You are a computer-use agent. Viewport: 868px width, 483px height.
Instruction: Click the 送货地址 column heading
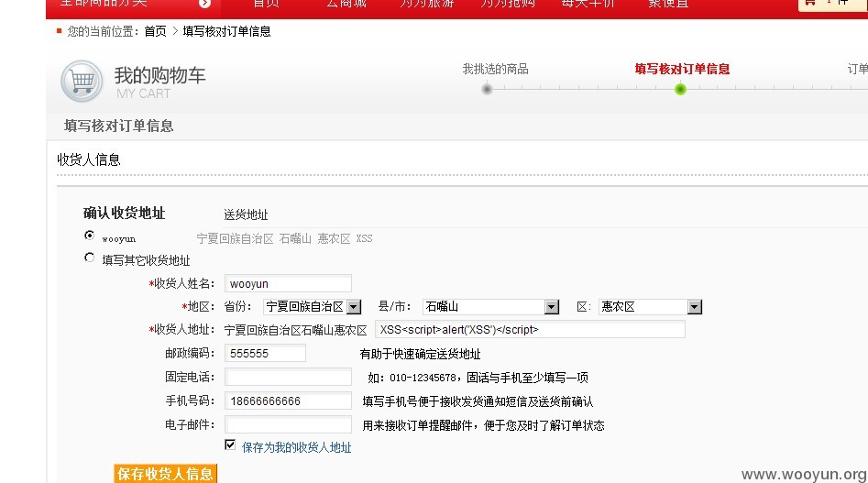(246, 214)
